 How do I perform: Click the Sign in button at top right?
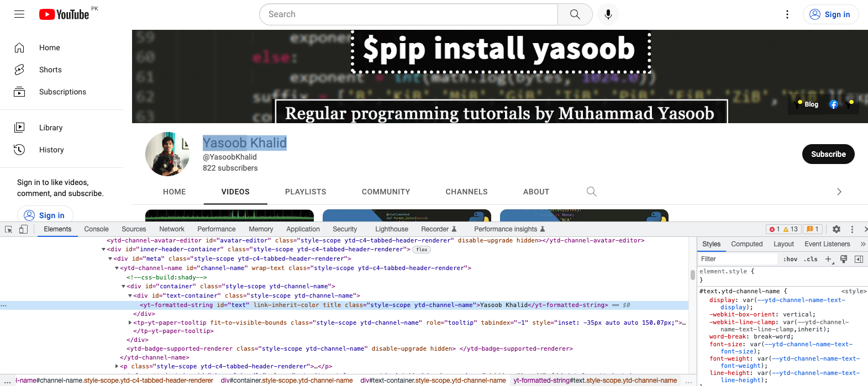tap(830, 14)
